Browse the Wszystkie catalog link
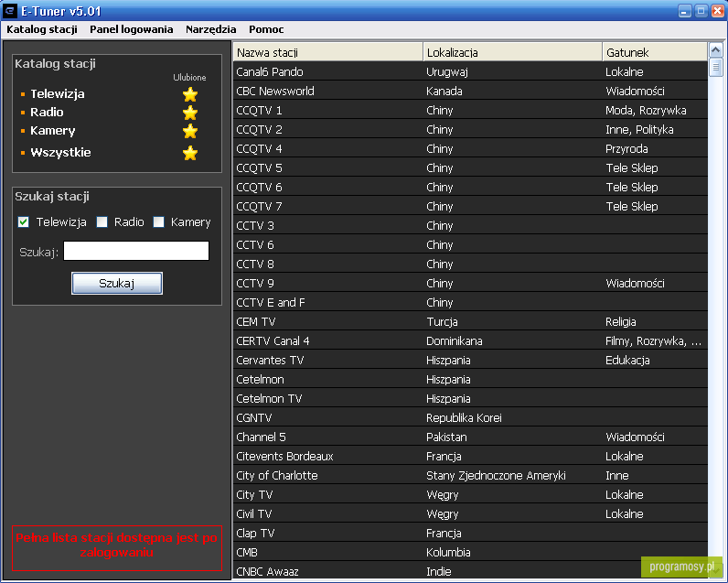 pyautogui.click(x=60, y=152)
